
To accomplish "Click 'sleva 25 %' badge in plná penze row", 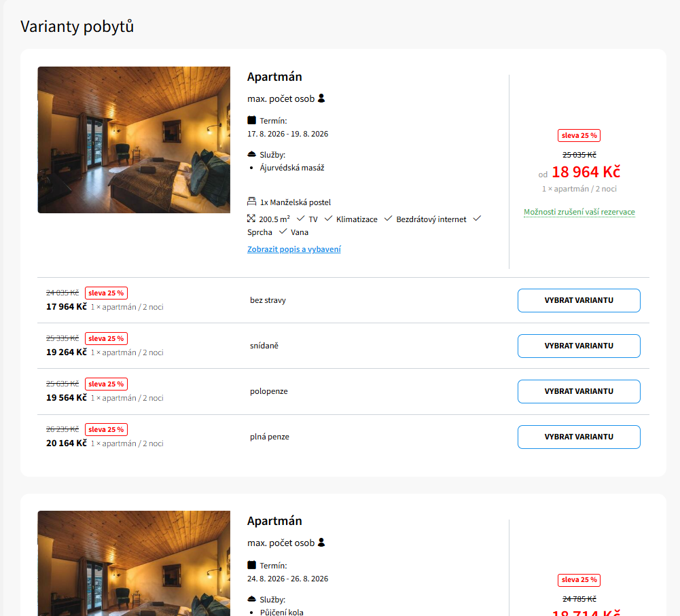I will 106,430.
